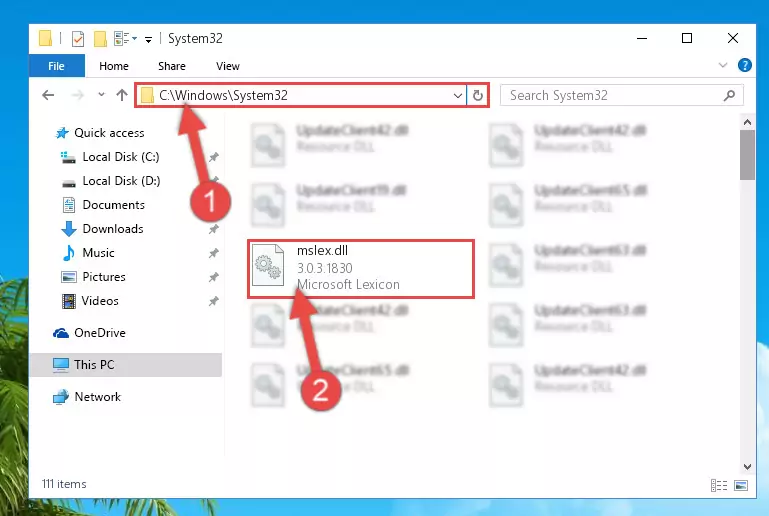Click the pin icon beside Videos
The width and height of the screenshot is (769, 516).
point(213,301)
